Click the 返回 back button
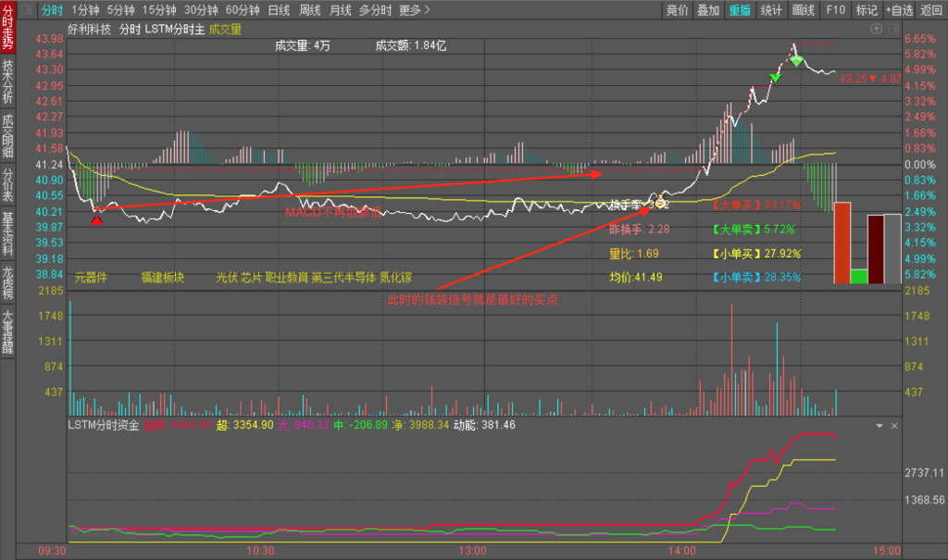 (931, 10)
